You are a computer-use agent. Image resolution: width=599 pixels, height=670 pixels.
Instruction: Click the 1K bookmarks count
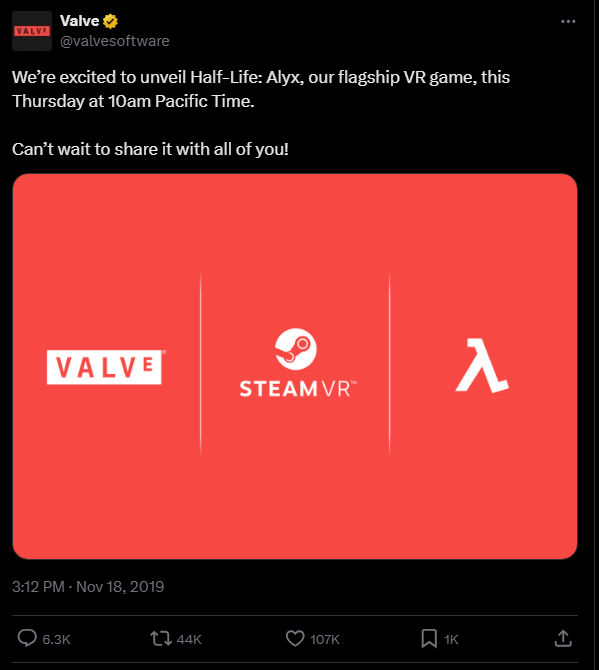[x=451, y=640]
